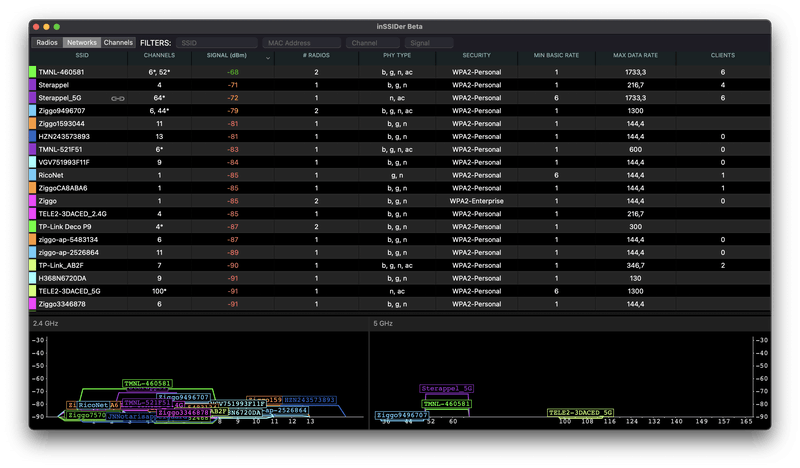Open the Signal filter field
Screen dimensions: 800x468
click(x=430, y=43)
